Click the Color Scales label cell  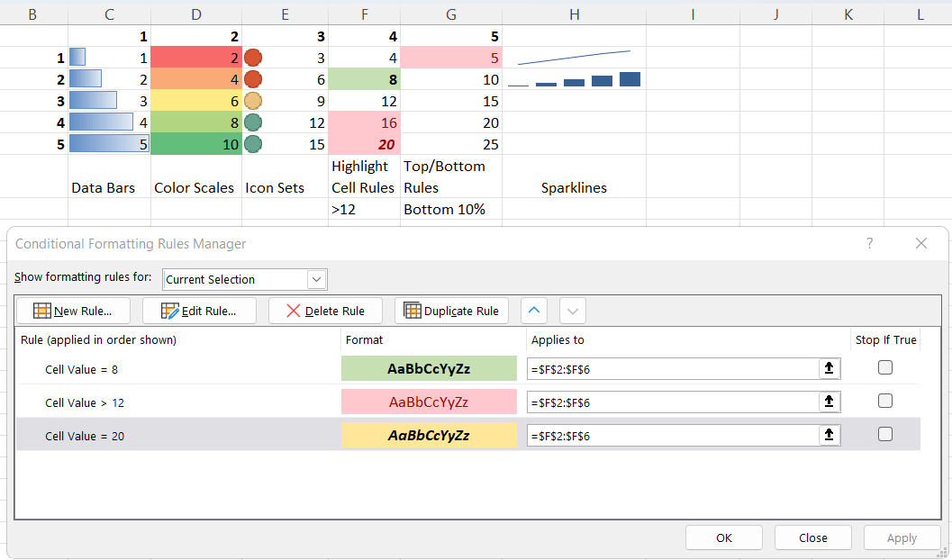(196, 176)
